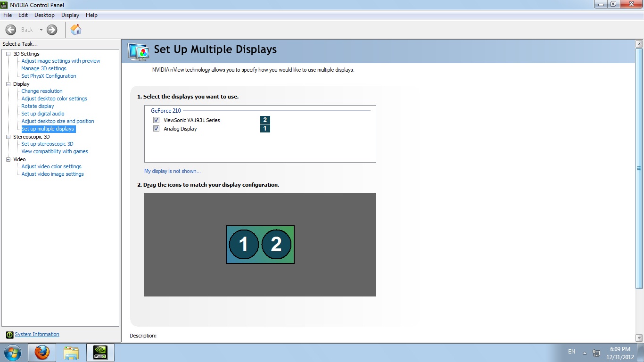
Task: Click the NVIDIA title bar icon
Action: 4,5
